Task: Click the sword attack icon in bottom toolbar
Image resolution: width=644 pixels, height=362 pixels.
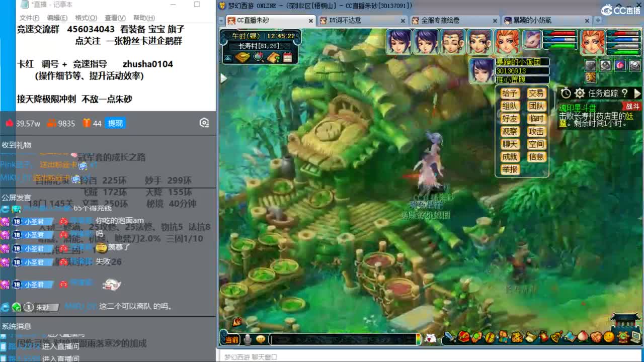Action: tap(450, 337)
